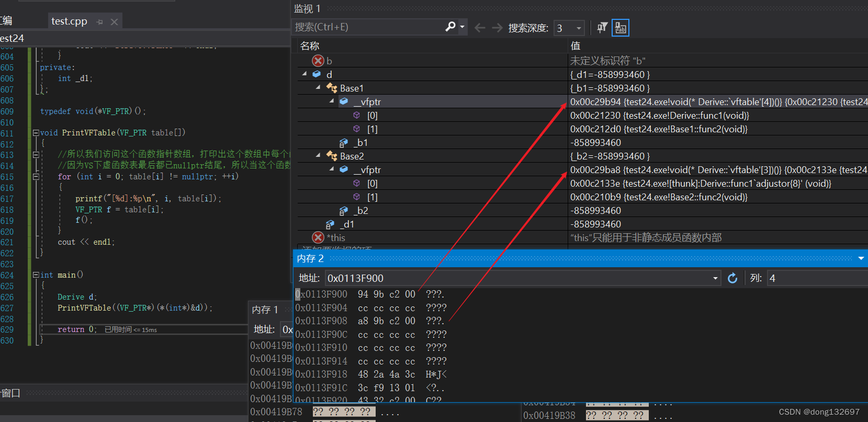The height and width of the screenshot is (422, 868).
Task: Collapse the PrintVFTable function block
Action: point(36,133)
